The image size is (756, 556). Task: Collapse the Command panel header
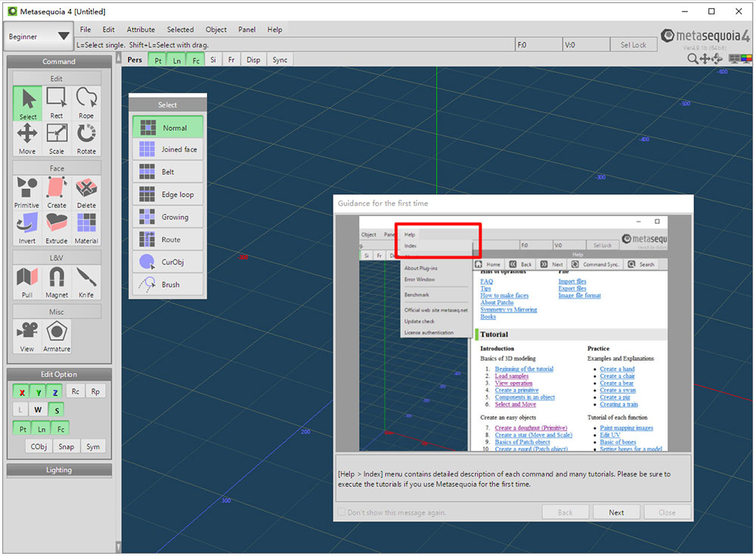pos(59,62)
